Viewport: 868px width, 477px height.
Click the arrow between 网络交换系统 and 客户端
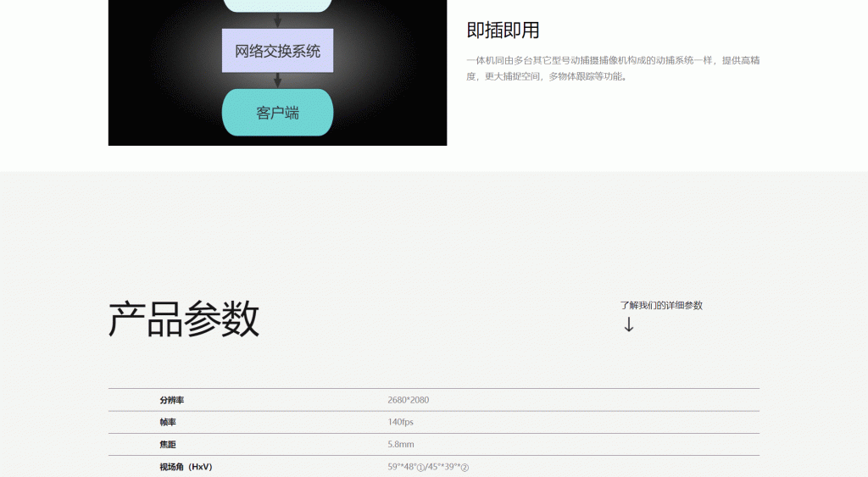(x=277, y=80)
